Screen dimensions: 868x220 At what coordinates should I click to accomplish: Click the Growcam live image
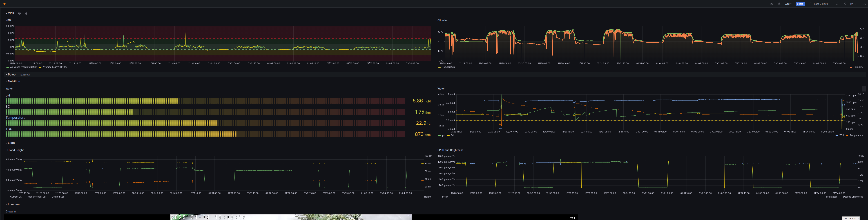point(291,217)
